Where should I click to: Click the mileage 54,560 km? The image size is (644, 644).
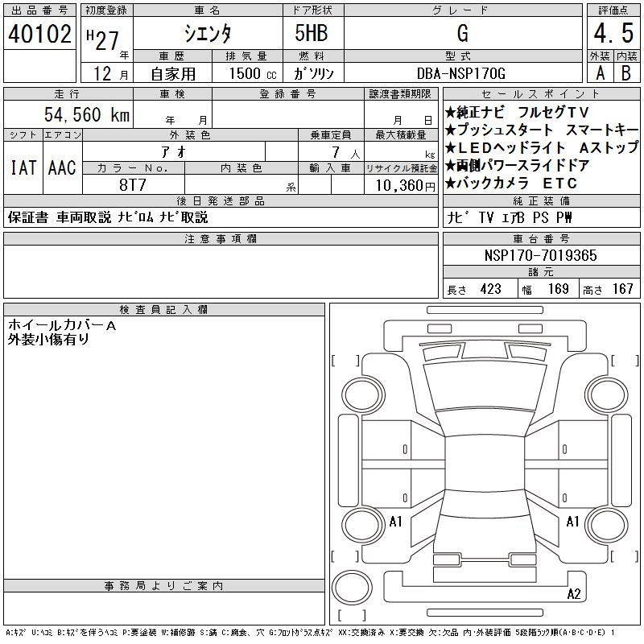pos(87,114)
